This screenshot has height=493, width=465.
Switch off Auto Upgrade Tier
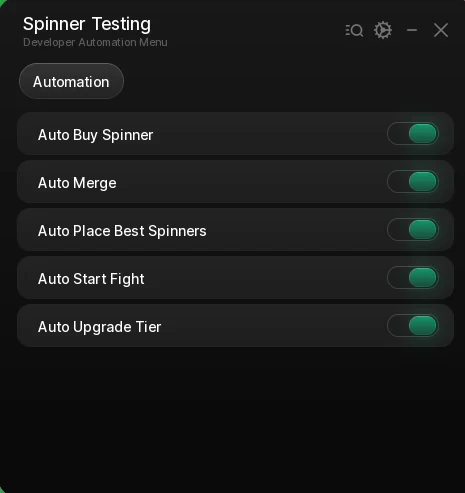tap(413, 326)
